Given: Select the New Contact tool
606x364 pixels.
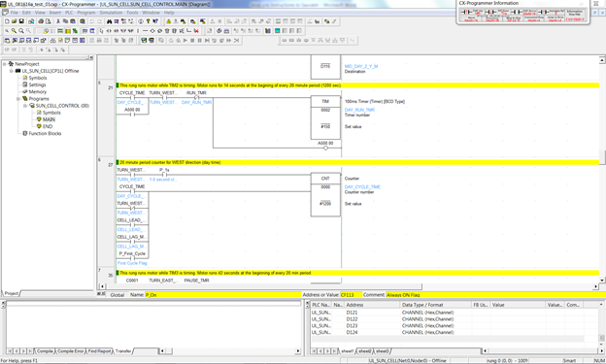Looking at the screenshot, I should tap(109, 31).
